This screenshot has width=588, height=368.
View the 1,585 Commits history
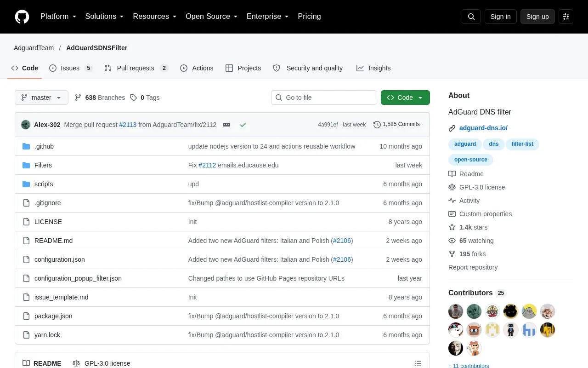(x=396, y=124)
